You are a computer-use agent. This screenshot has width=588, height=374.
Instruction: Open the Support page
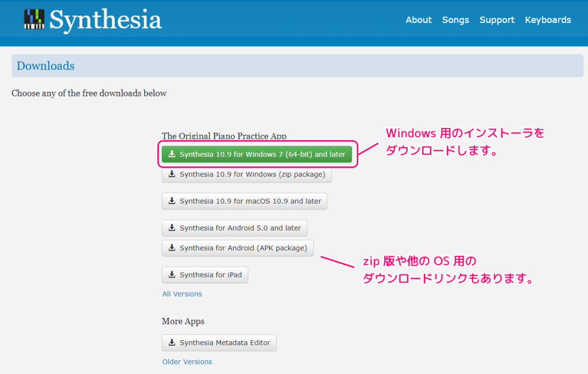click(497, 20)
